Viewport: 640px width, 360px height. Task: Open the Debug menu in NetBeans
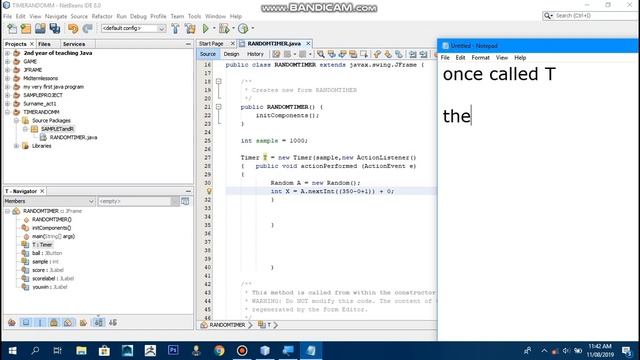pyautogui.click(x=138, y=16)
